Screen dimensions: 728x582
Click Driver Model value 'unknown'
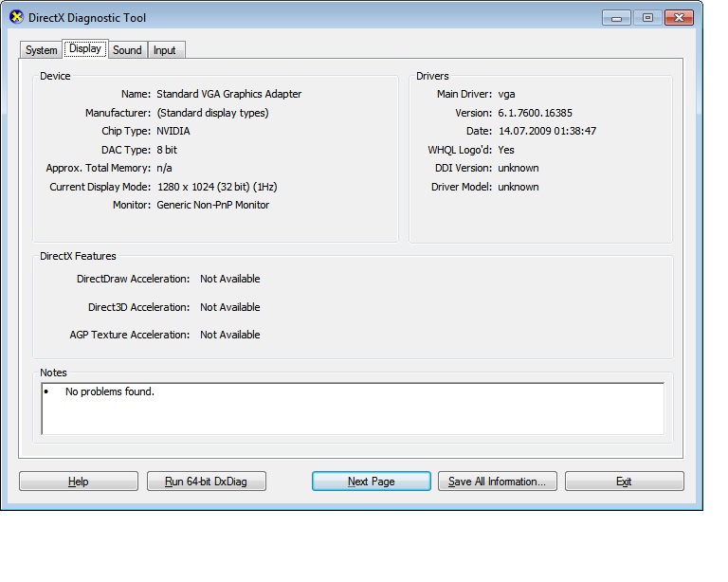tap(519, 187)
